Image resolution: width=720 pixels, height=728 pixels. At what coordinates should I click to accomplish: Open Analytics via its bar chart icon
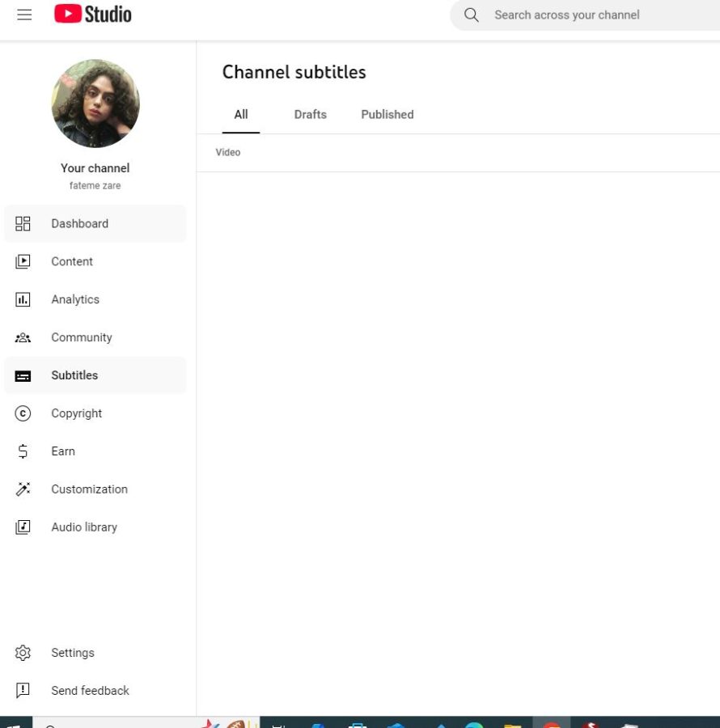point(23,299)
